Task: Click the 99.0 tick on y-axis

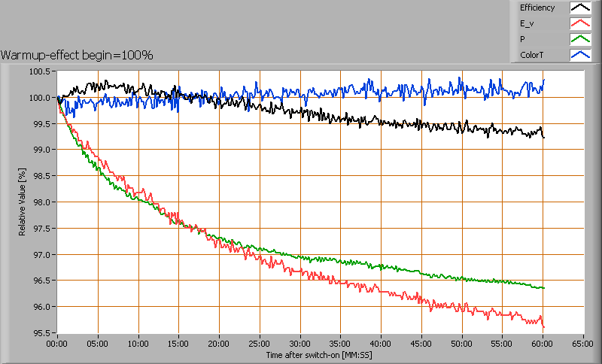Action: point(43,150)
